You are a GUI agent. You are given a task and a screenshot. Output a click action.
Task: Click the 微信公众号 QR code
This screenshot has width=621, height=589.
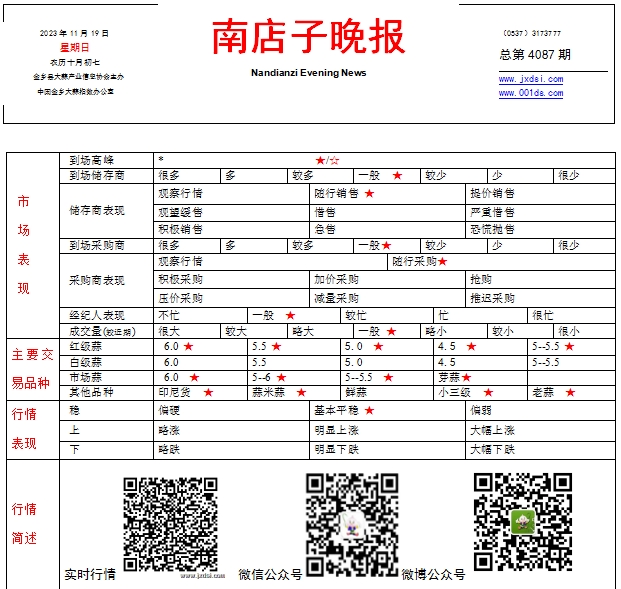[x=352, y=524]
